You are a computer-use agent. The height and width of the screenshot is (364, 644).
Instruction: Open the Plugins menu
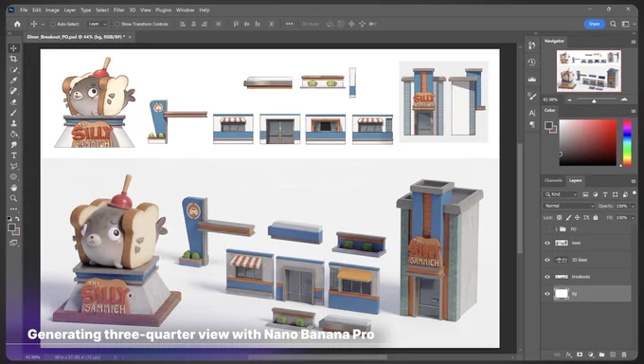click(x=163, y=9)
